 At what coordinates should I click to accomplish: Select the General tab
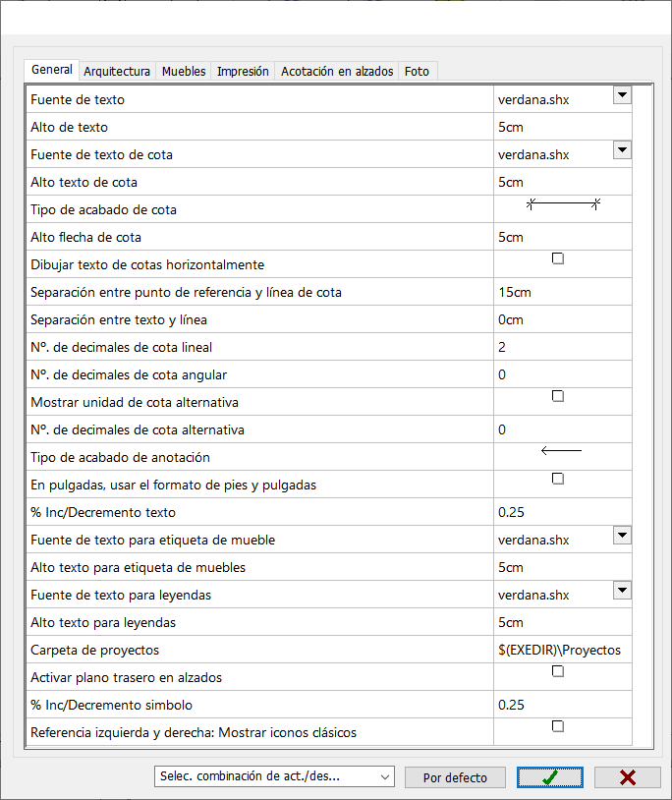coord(51,70)
